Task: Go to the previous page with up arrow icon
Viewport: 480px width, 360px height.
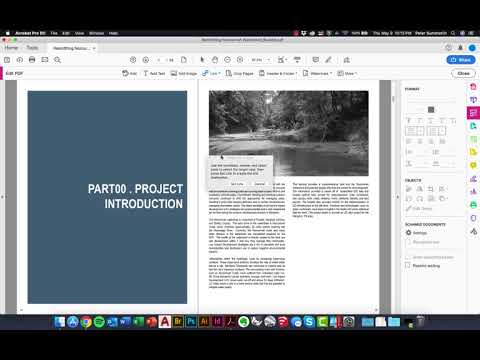Action: [x=133, y=60]
